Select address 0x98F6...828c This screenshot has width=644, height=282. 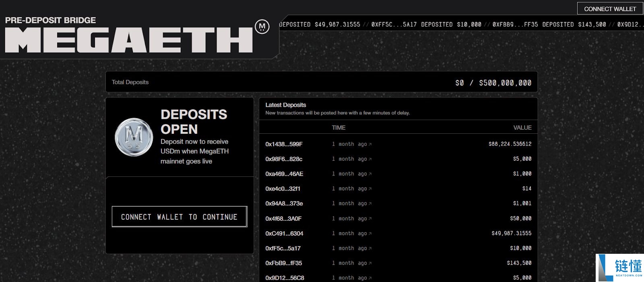click(x=284, y=159)
